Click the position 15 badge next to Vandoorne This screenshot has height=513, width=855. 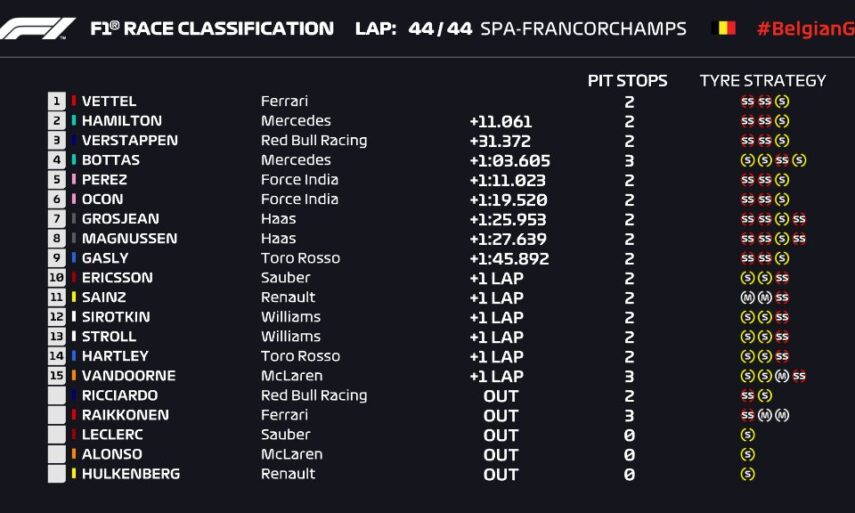pos(57,376)
